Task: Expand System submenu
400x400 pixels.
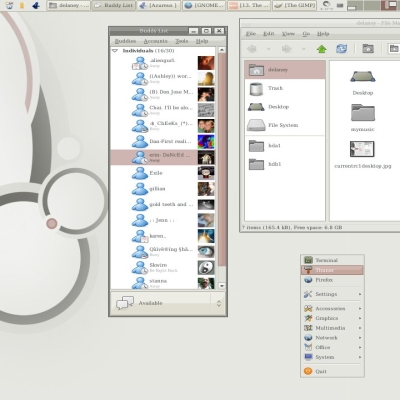Action: pos(332,357)
